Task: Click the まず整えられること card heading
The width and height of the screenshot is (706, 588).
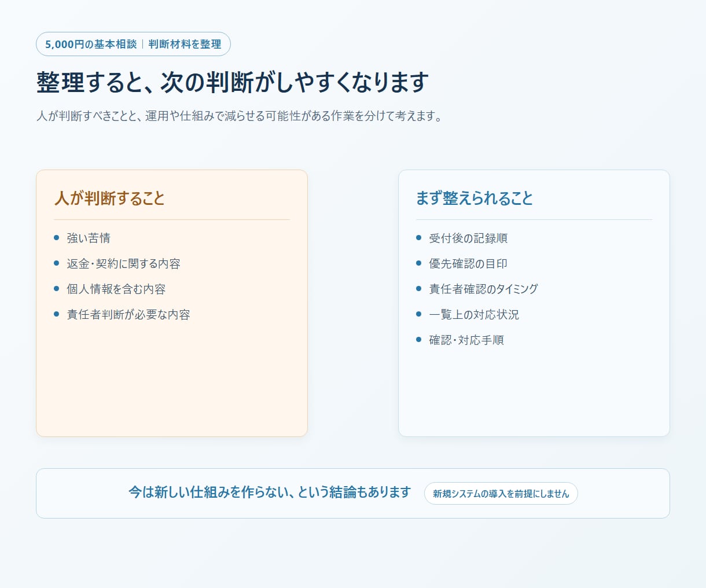Action: pyautogui.click(x=475, y=199)
